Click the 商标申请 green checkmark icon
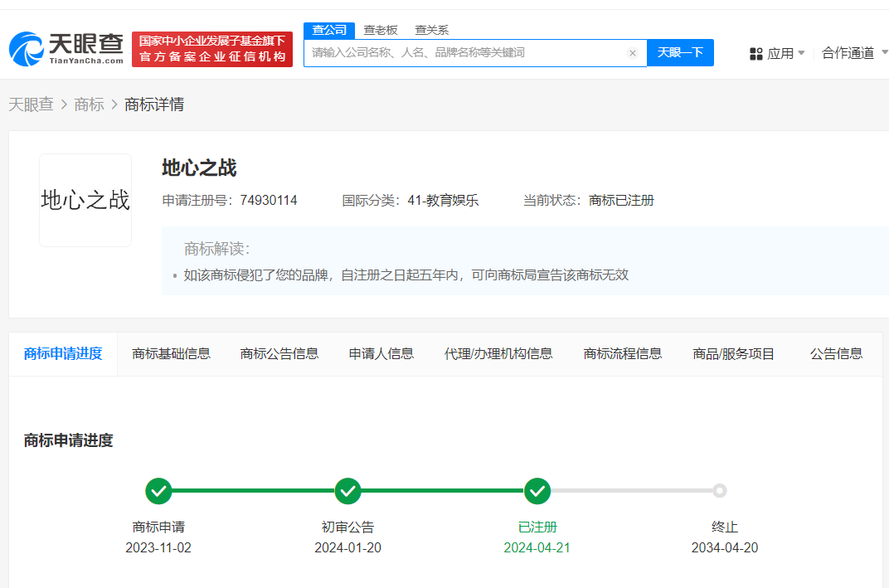This screenshot has height=588, width=889. pyautogui.click(x=158, y=491)
